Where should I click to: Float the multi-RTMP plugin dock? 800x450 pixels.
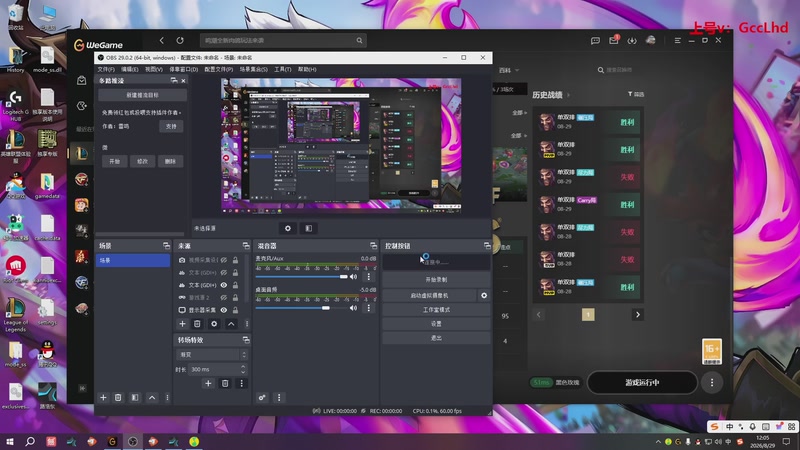[174, 80]
